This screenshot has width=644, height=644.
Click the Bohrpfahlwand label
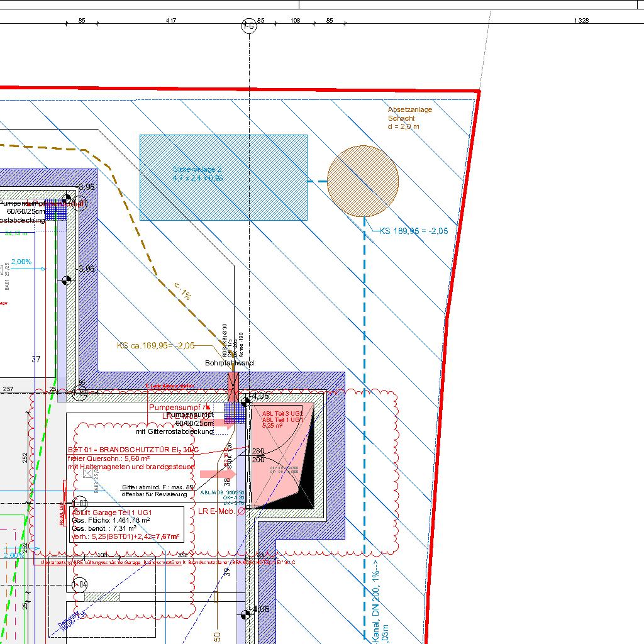tap(229, 364)
